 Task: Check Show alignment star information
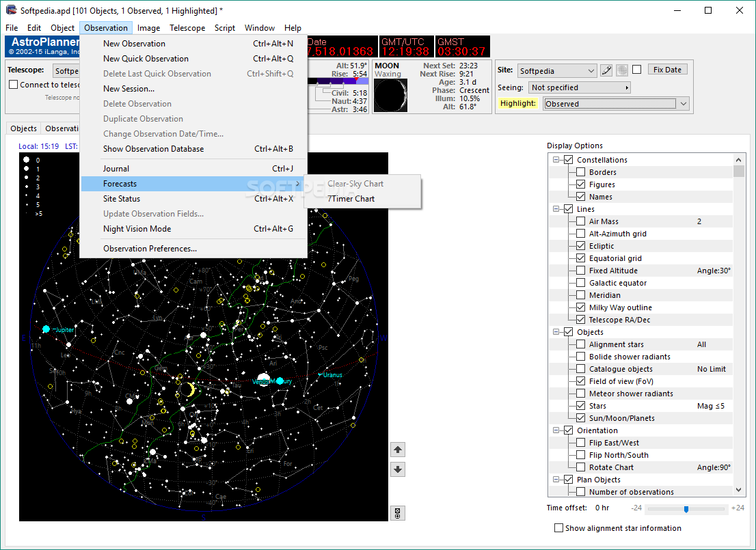click(x=559, y=528)
